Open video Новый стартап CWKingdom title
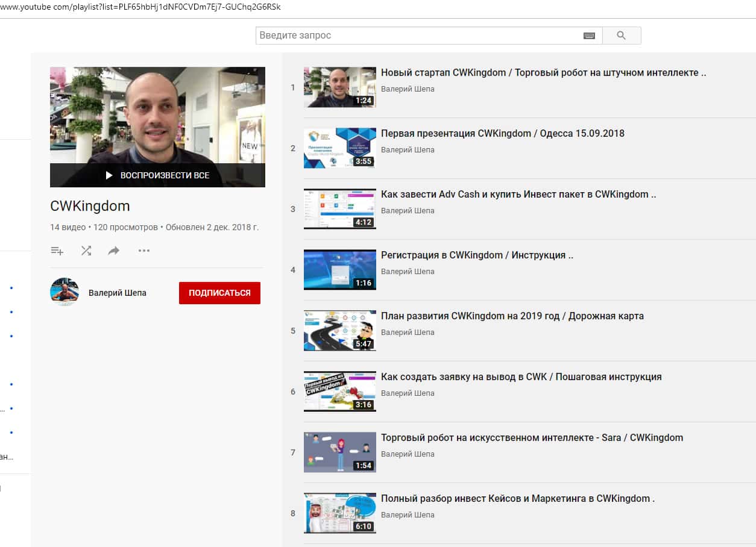Screen dimensions: 756x547 (543, 73)
